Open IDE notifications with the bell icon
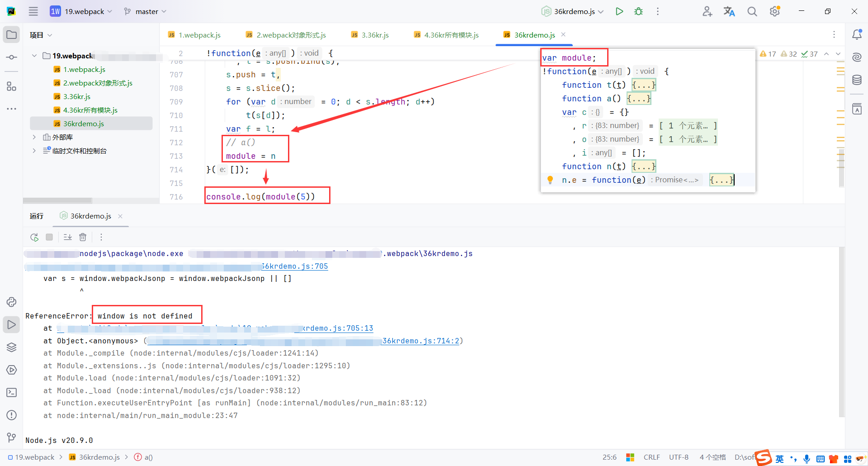This screenshot has height=466, width=868. tap(857, 34)
